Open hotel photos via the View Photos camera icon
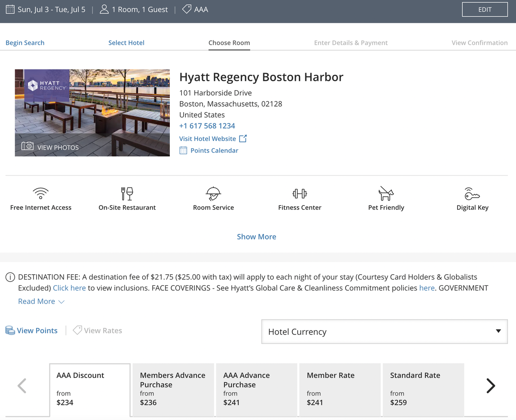Viewport: 516px width, 420px height. [x=27, y=147]
